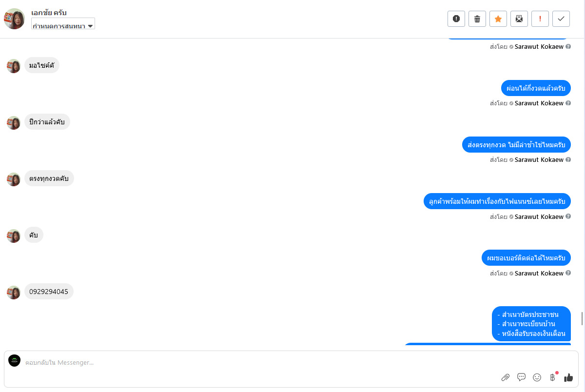
Task: Flag conversation with red exclamation icon
Action: [540, 19]
